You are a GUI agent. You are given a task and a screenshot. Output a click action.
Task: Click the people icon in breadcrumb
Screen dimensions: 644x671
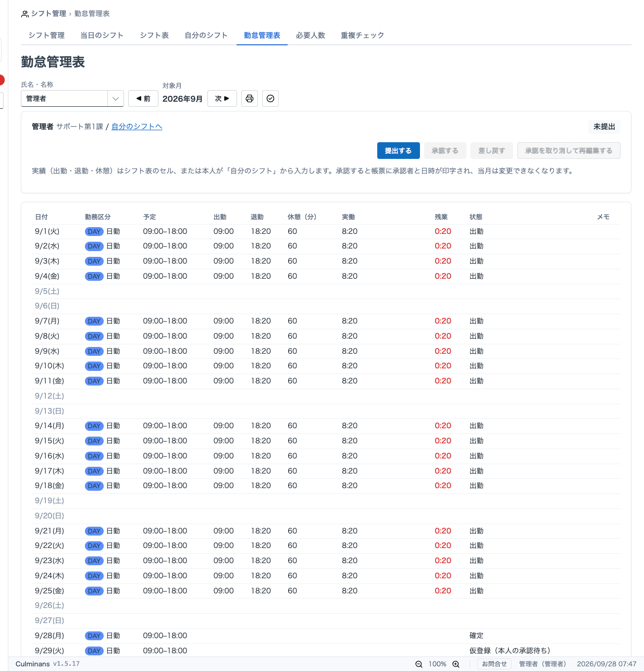coord(24,14)
